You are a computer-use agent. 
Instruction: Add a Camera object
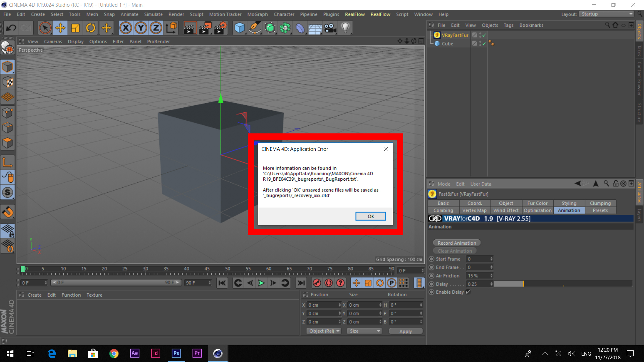(x=330, y=28)
